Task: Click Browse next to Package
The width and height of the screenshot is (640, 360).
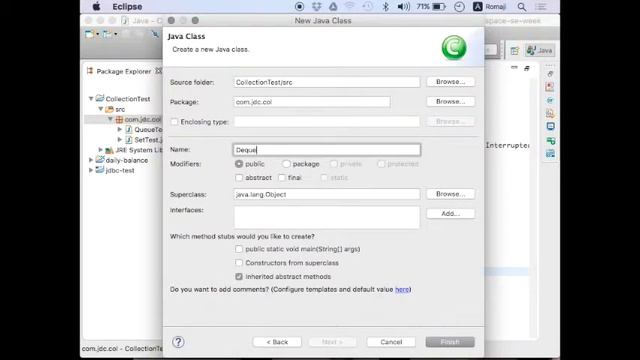Action: pos(450,101)
